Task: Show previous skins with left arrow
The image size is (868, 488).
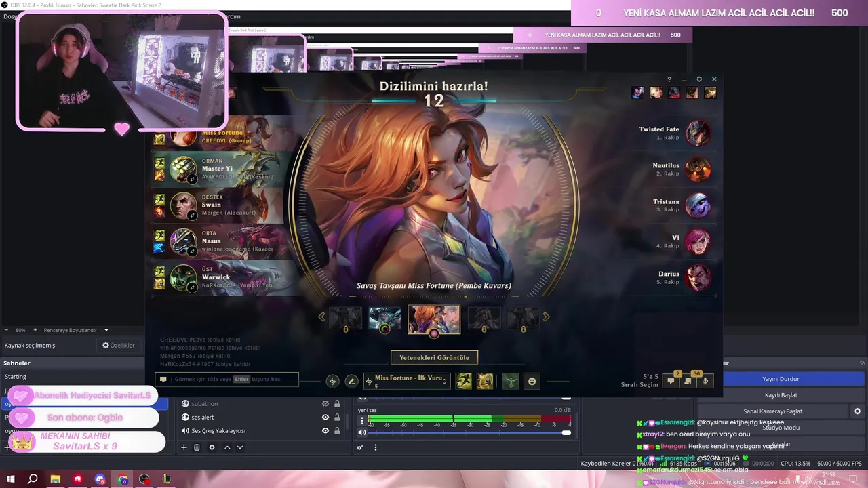Action: coord(321,317)
